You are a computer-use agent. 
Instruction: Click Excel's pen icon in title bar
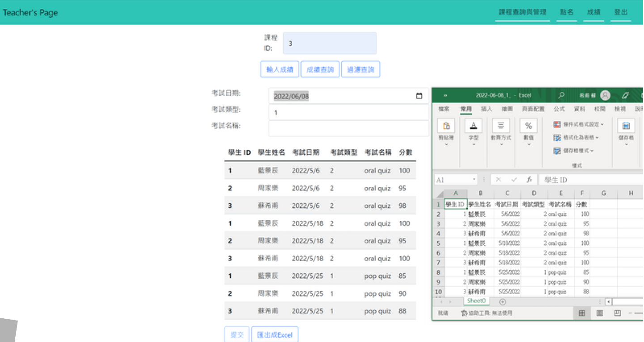tap(626, 95)
